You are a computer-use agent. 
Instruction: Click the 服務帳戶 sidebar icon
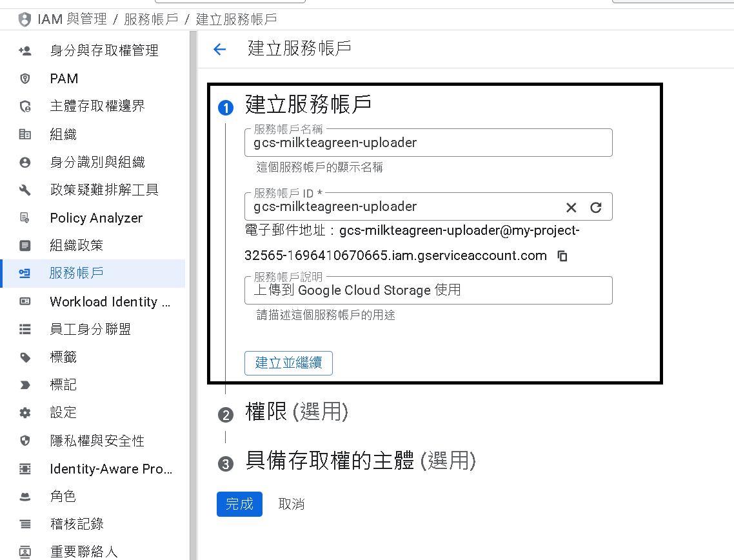pos(25,273)
